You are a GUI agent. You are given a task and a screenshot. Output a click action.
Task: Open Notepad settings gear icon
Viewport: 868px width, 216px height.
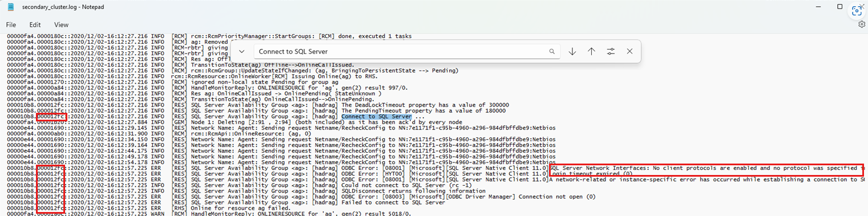tap(862, 24)
